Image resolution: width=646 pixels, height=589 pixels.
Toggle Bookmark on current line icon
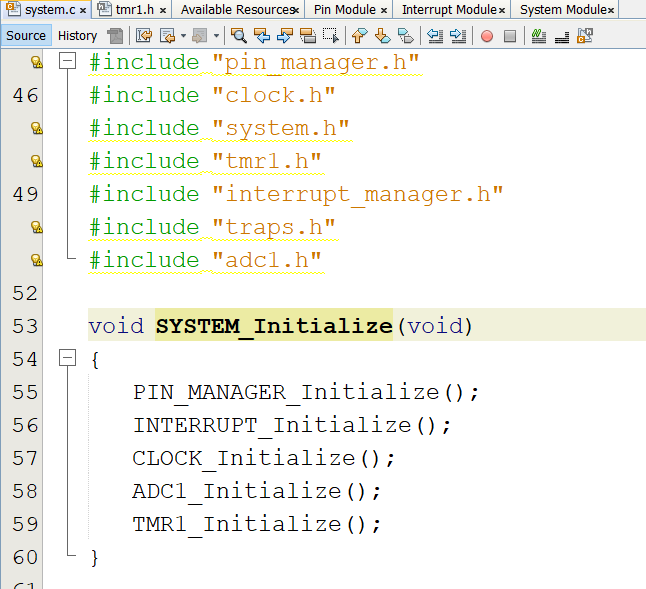406,36
